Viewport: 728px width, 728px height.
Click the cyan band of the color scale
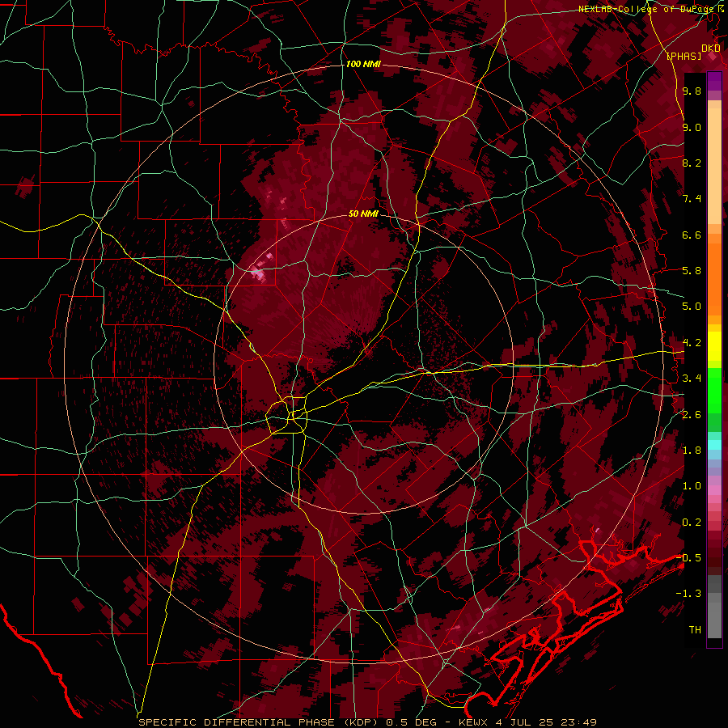(x=714, y=445)
